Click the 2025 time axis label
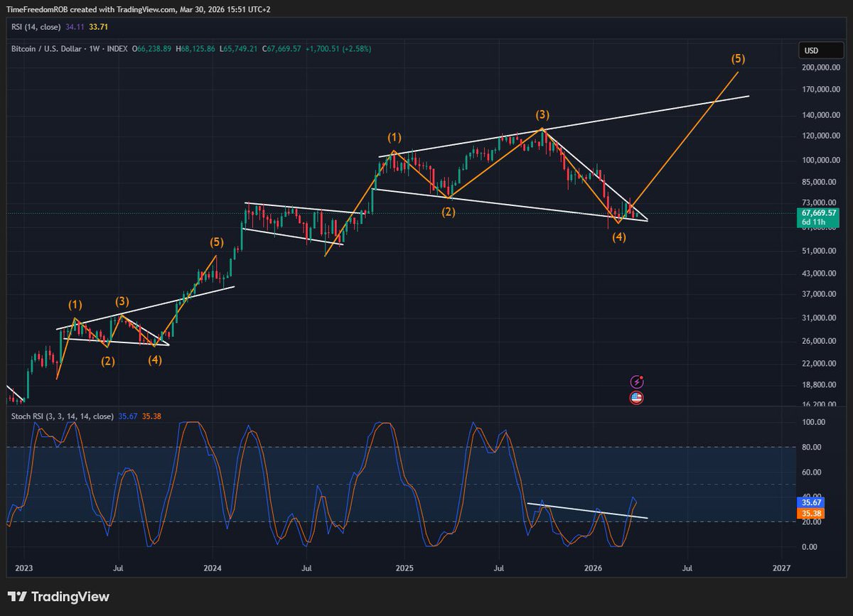 pyautogui.click(x=403, y=568)
